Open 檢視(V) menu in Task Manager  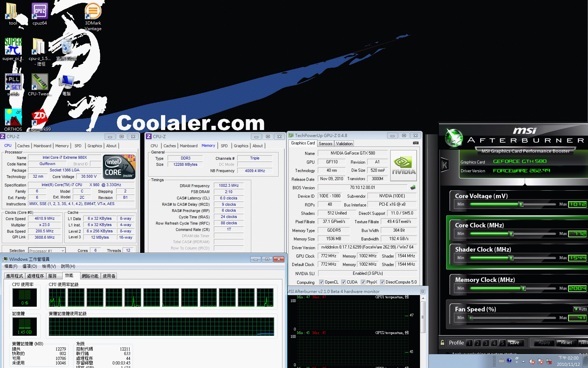pyautogui.click(x=49, y=266)
